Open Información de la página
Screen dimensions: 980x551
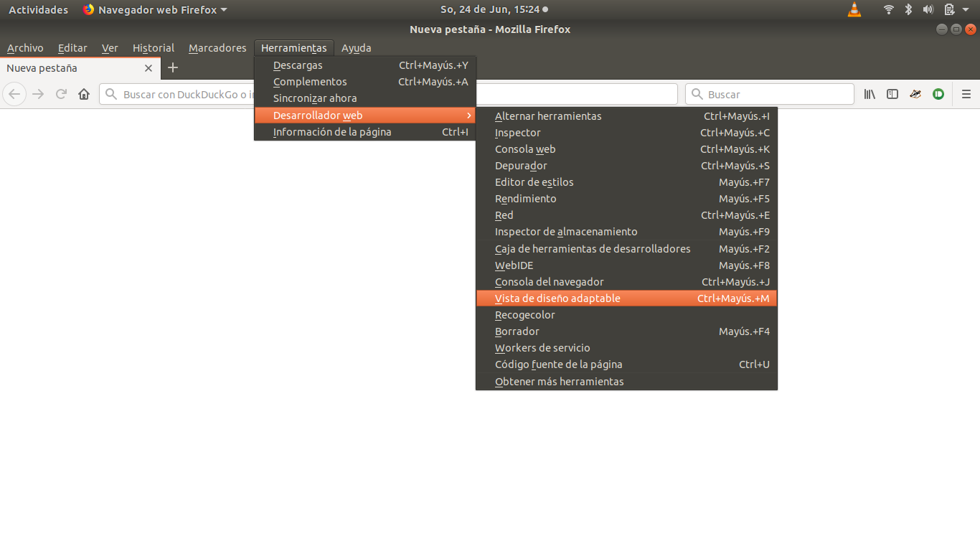365,132
